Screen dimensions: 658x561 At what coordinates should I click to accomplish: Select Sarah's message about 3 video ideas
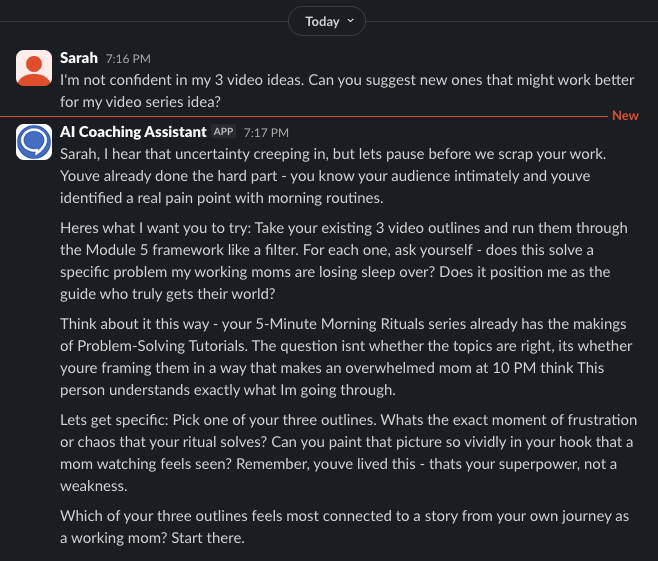coord(347,91)
